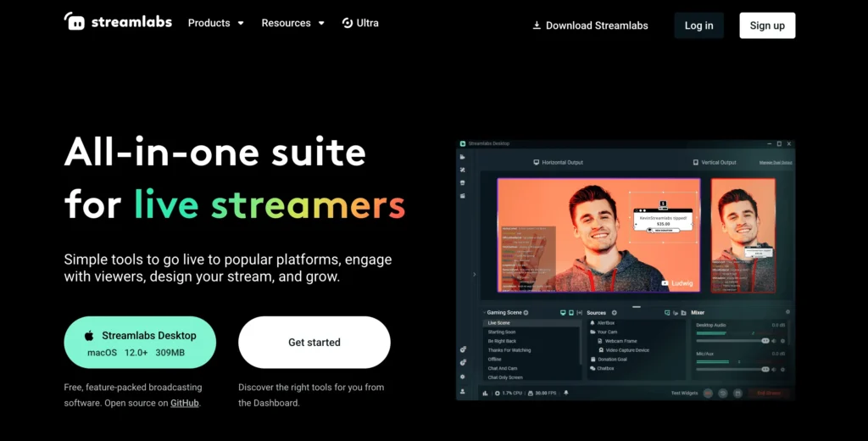Click the add folder icon in Sources

click(x=684, y=312)
